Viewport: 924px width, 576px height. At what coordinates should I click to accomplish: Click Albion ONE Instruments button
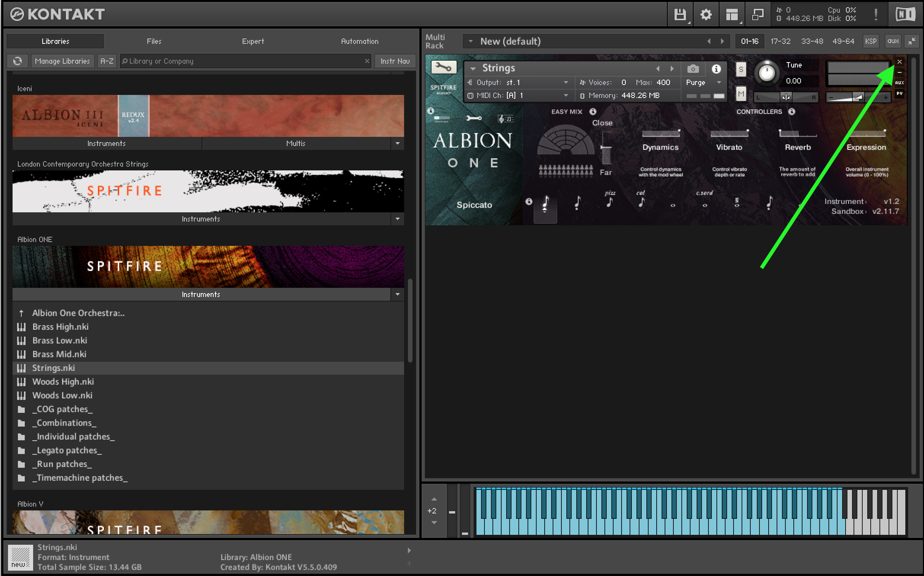pyautogui.click(x=201, y=295)
